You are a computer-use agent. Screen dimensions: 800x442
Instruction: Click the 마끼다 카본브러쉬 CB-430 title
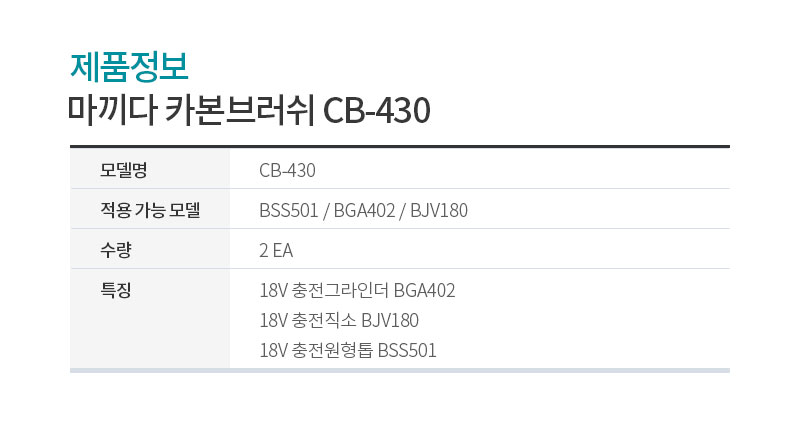point(249,110)
